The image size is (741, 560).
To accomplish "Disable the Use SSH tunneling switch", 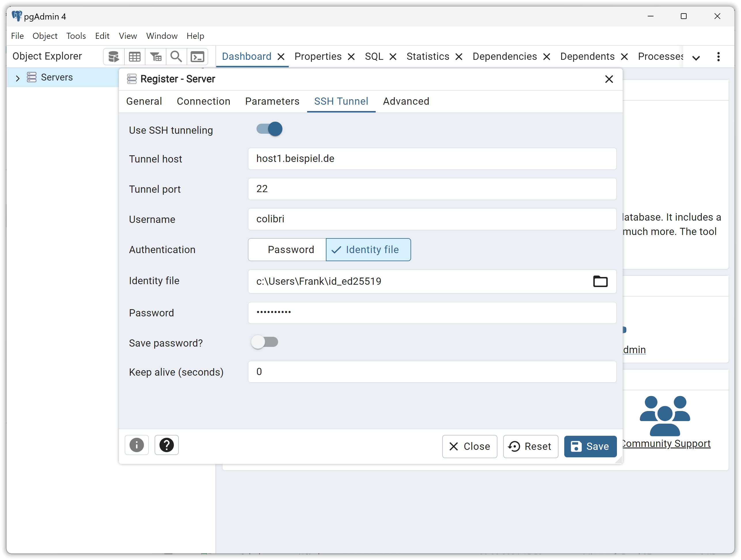I will point(269,129).
